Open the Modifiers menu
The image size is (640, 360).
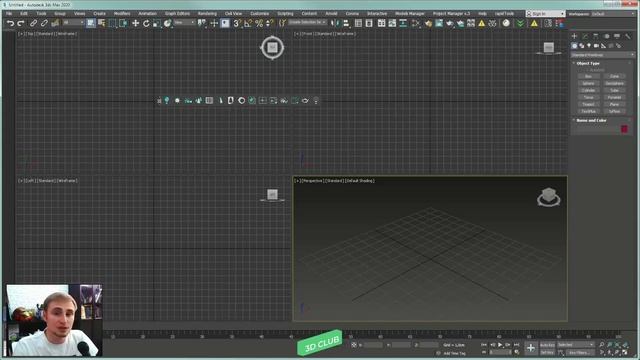pyautogui.click(x=122, y=13)
